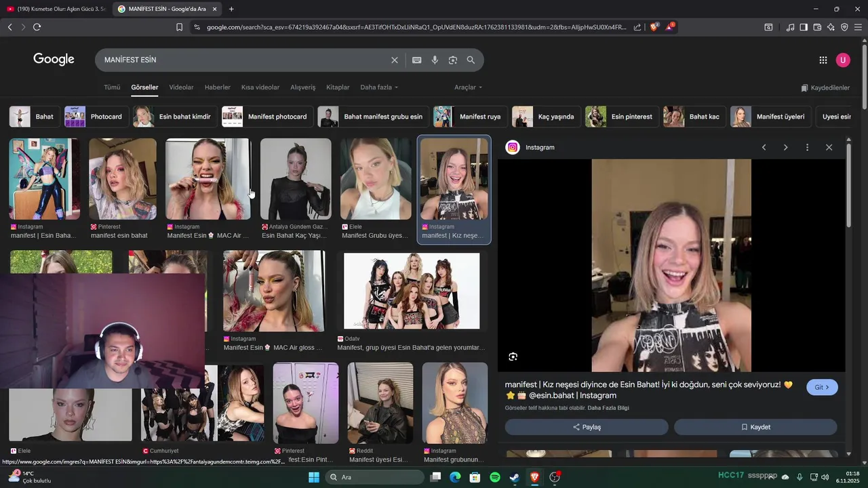
Task: Open Brave Rewards triangle icon
Action: point(669,27)
